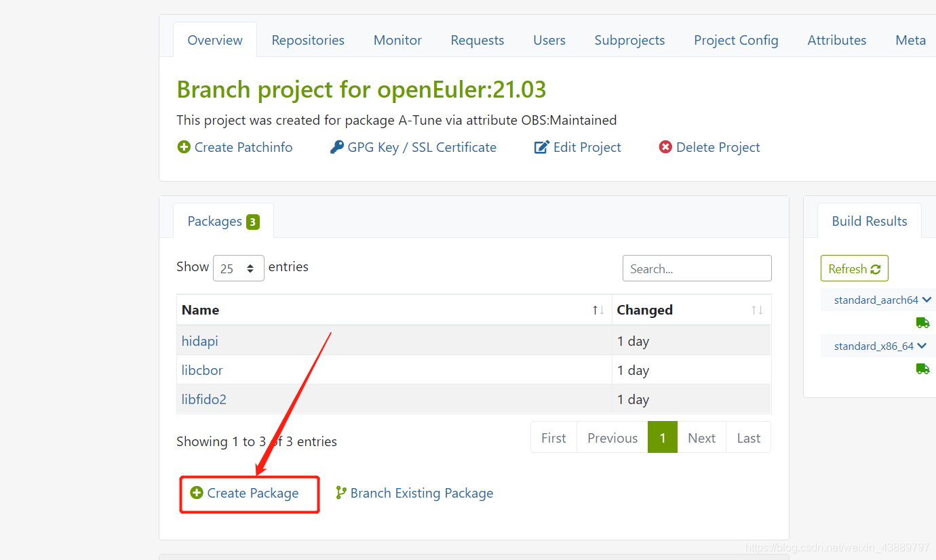Click the Refresh icon in Build Results
Screen dimensions: 936x560
tap(875, 268)
